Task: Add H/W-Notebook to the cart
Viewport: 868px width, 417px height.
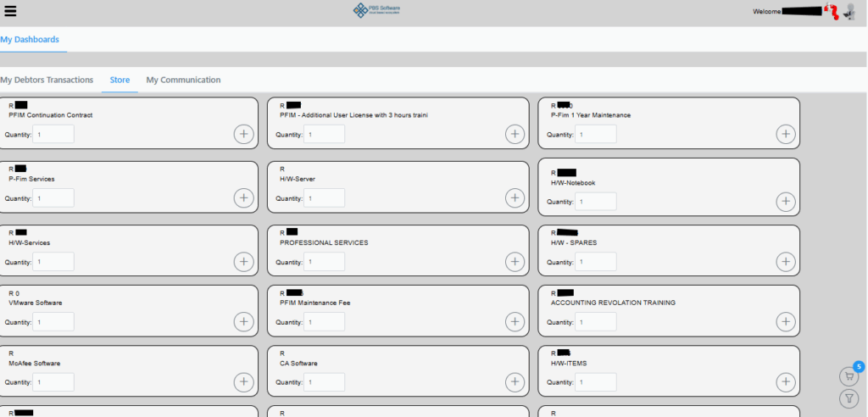Action: coord(786,201)
